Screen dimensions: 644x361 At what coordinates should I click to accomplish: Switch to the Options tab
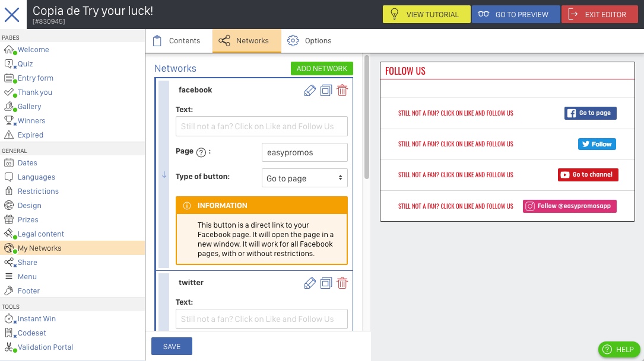point(310,41)
